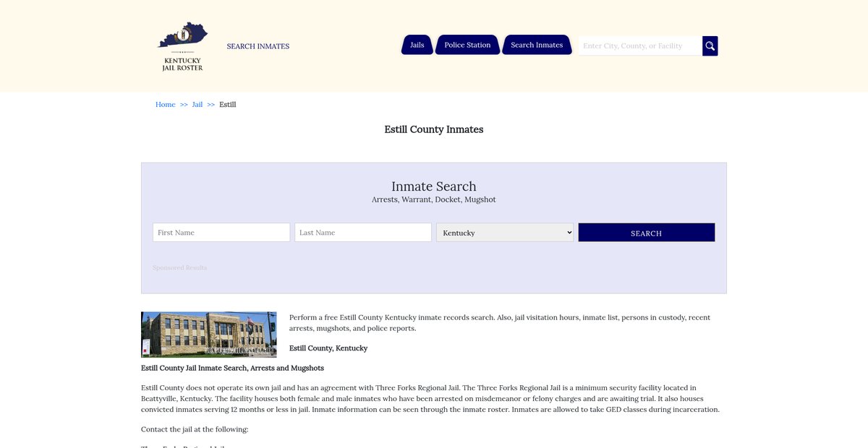Open the Jails navigation tab
The height and width of the screenshot is (448, 868).
pyautogui.click(x=417, y=45)
